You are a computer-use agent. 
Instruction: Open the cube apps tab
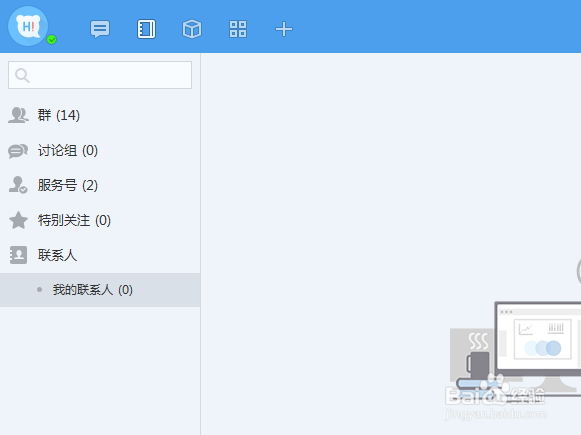192,29
